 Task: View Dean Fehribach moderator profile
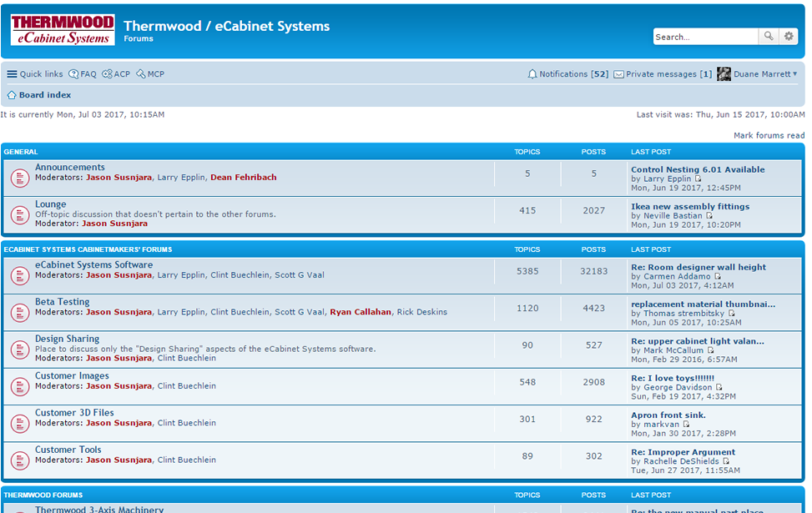click(x=244, y=178)
